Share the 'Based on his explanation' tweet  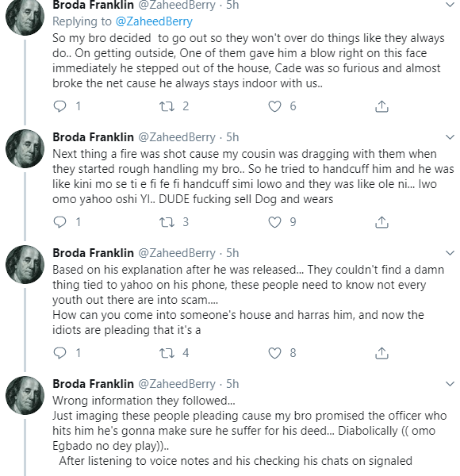pos(381,353)
